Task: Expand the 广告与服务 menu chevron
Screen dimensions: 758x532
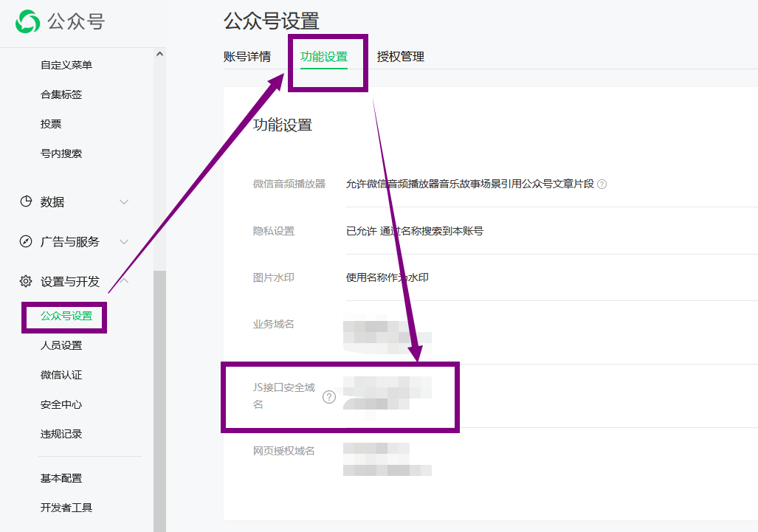Action: coord(124,241)
